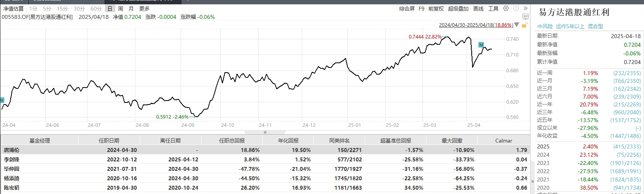The image size is (644, 194).
Task: Open the chart settings gear icon
Action: (x=506, y=8)
